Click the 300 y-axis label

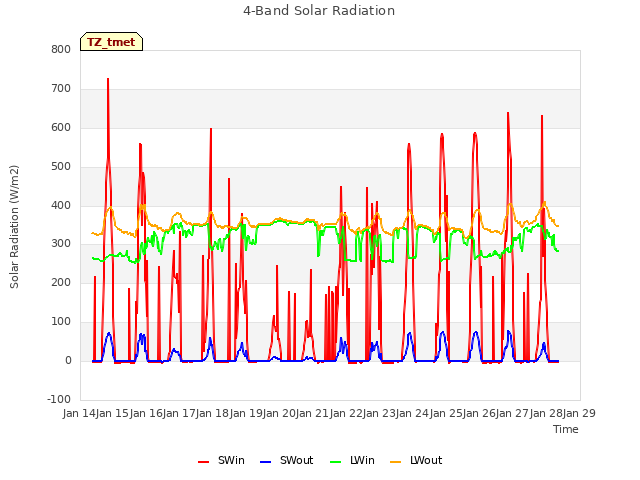click(x=61, y=244)
